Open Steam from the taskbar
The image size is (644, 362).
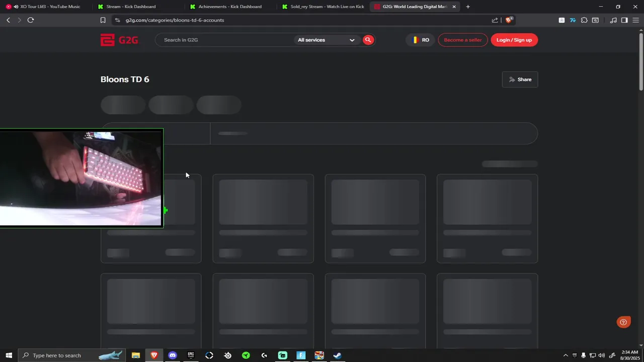tap(338, 355)
